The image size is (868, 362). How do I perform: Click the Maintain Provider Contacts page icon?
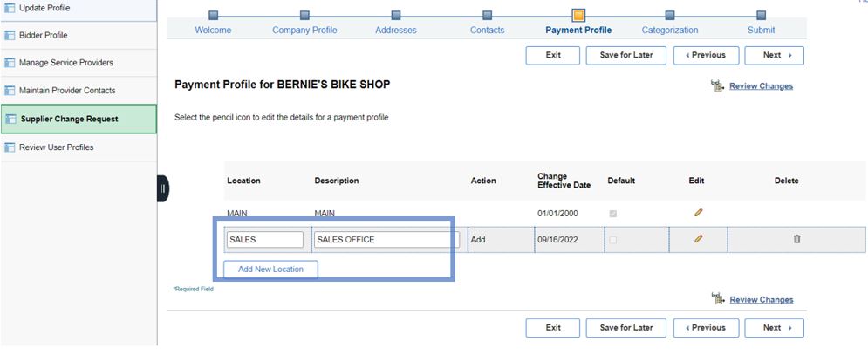pyautogui.click(x=10, y=90)
